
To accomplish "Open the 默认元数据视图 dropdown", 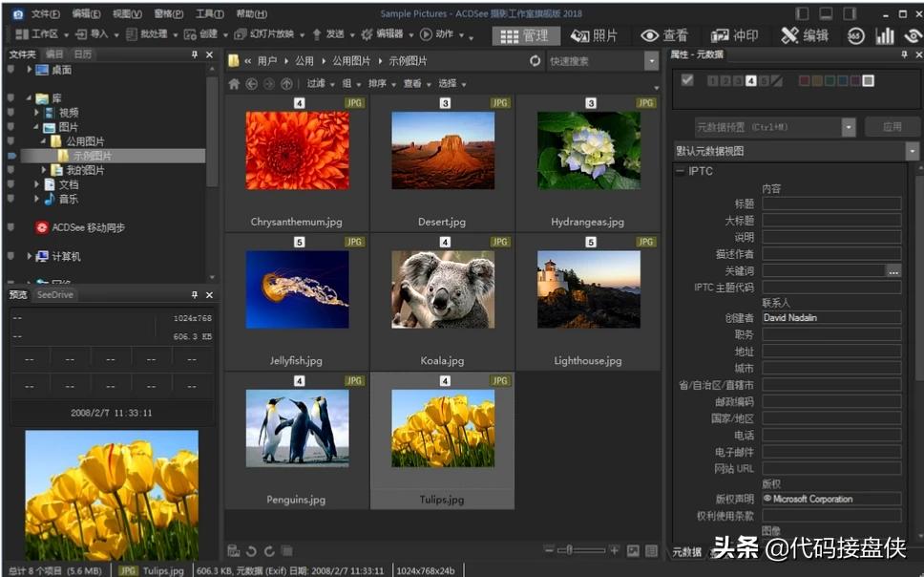I will click(x=912, y=151).
